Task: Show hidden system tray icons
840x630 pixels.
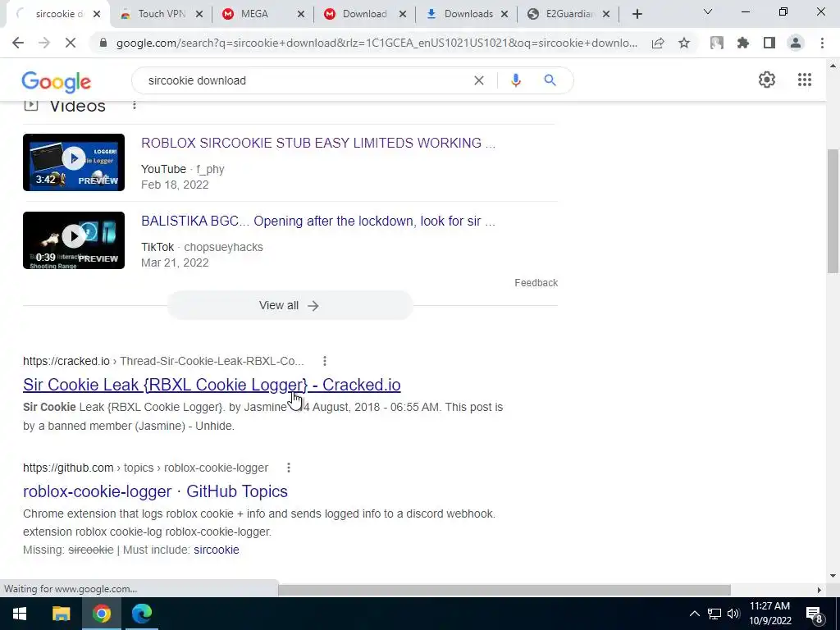Action: [x=694, y=614]
